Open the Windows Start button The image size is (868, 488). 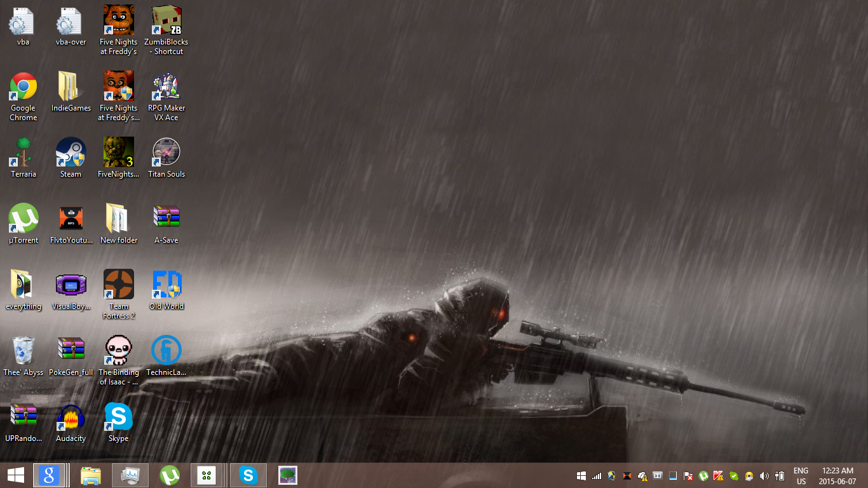click(x=15, y=475)
